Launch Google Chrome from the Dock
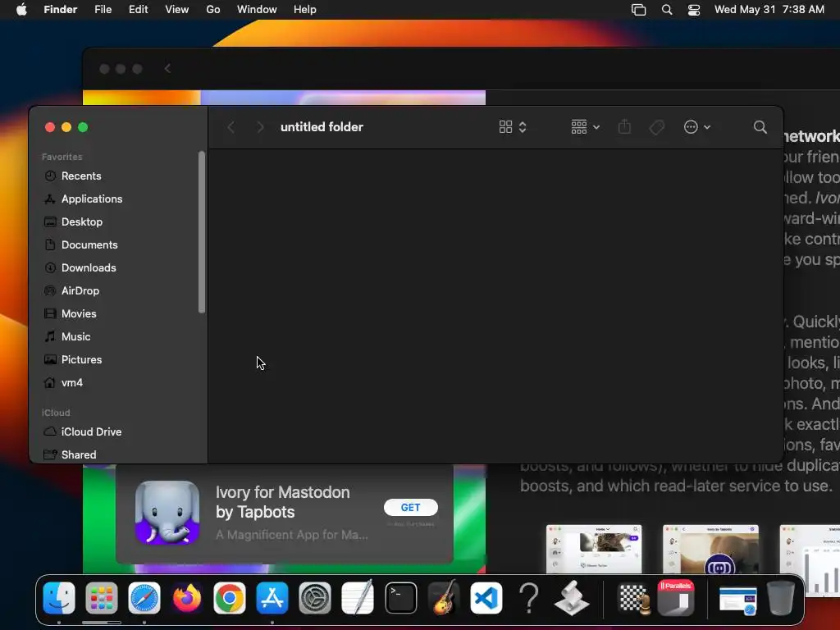 click(230, 598)
